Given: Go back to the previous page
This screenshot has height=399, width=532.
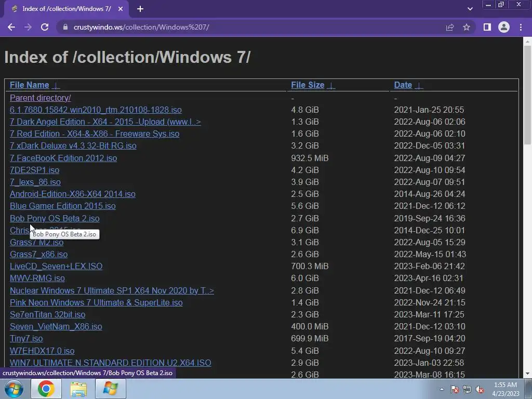Looking at the screenshot, I should tap(11, 27).
